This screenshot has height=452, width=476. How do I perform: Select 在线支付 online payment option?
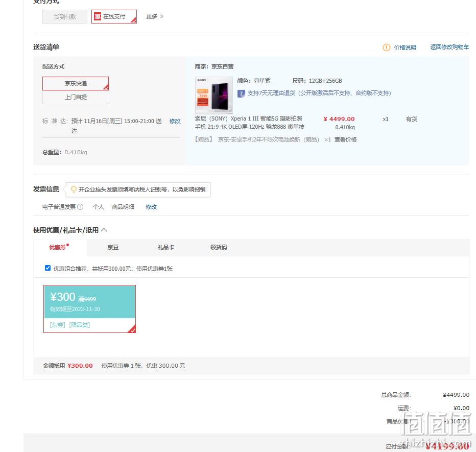(114, 17)
